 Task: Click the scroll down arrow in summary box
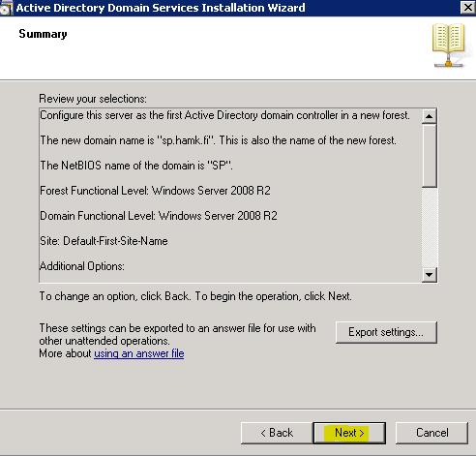430,275
